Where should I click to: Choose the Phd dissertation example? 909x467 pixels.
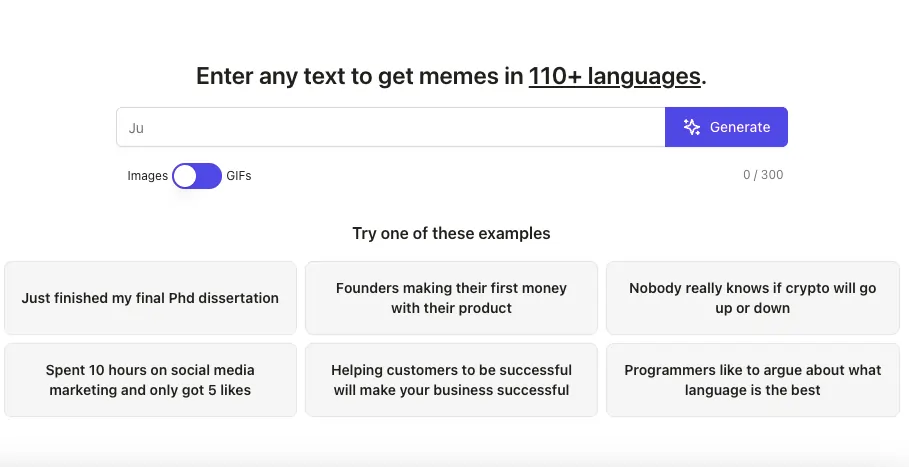[x=150, y=298]
